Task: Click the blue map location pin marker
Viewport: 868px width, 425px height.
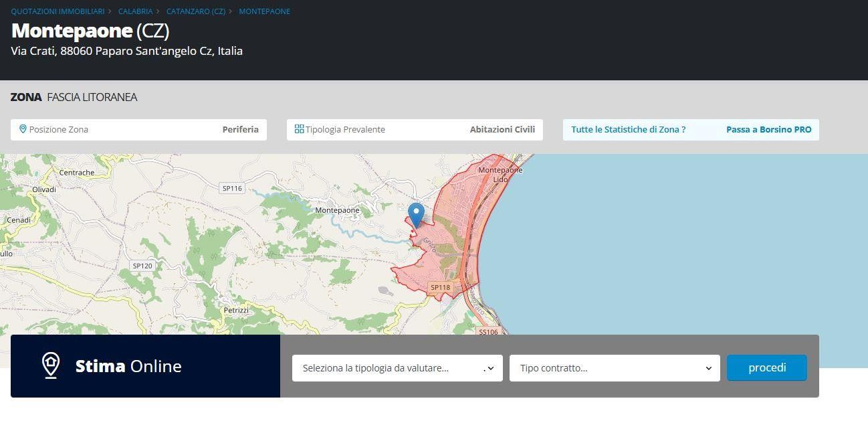Action: point(416,215)
